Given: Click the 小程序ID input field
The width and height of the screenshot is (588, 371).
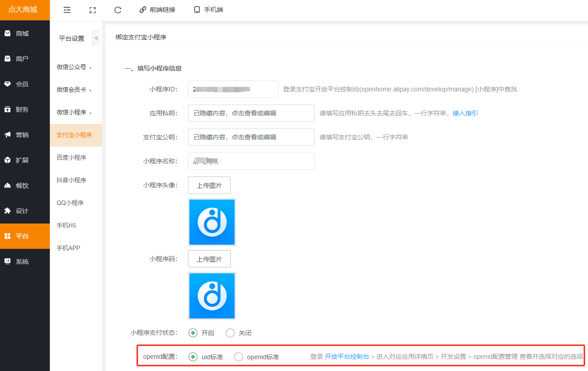Looking at the screenshot, I should tap(233, 89).
